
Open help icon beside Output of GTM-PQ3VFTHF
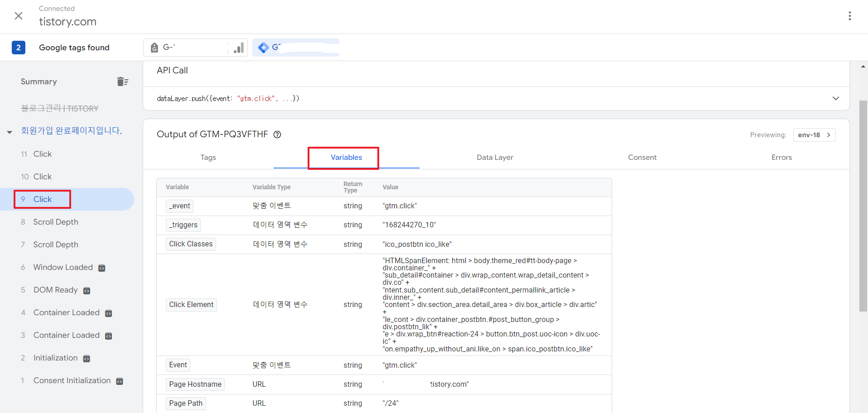[x=277, y=134]
